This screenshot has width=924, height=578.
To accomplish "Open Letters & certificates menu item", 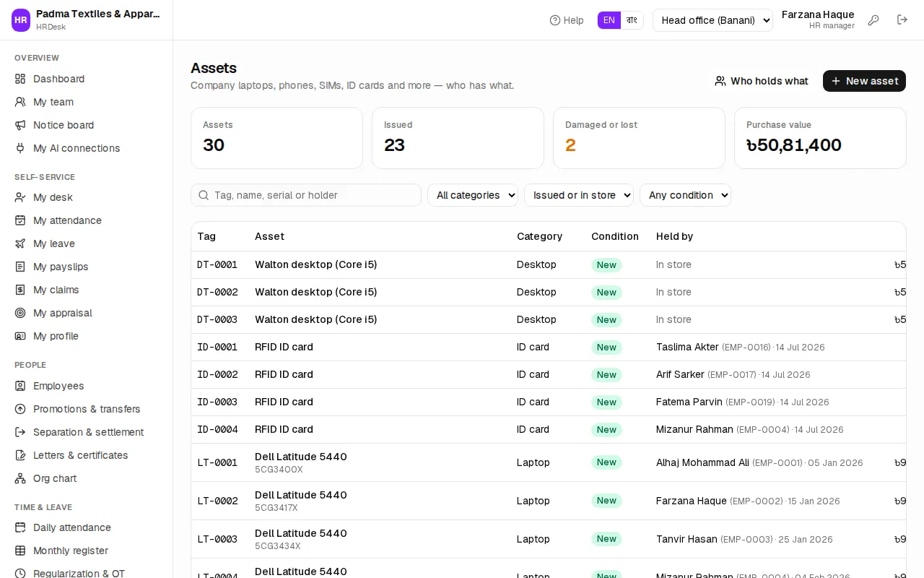I will (87, 455).
